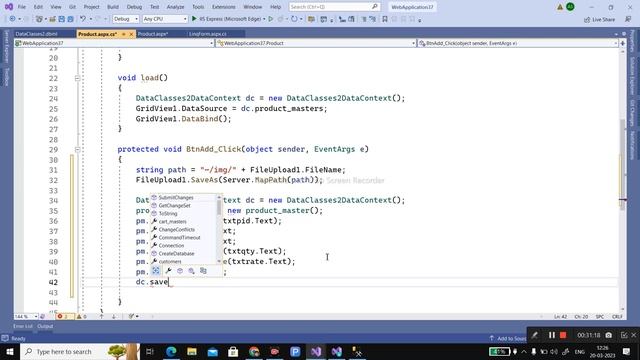The image size is (640, 360).
Task: Open the Any CPU platform dropdown
Action: [165, 19]
